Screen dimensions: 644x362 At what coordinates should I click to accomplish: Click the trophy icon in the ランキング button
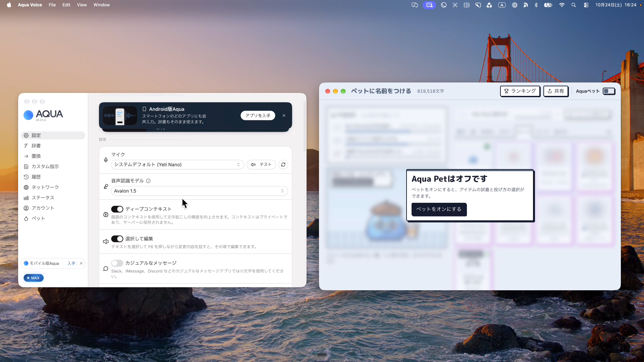coord(506,91)
